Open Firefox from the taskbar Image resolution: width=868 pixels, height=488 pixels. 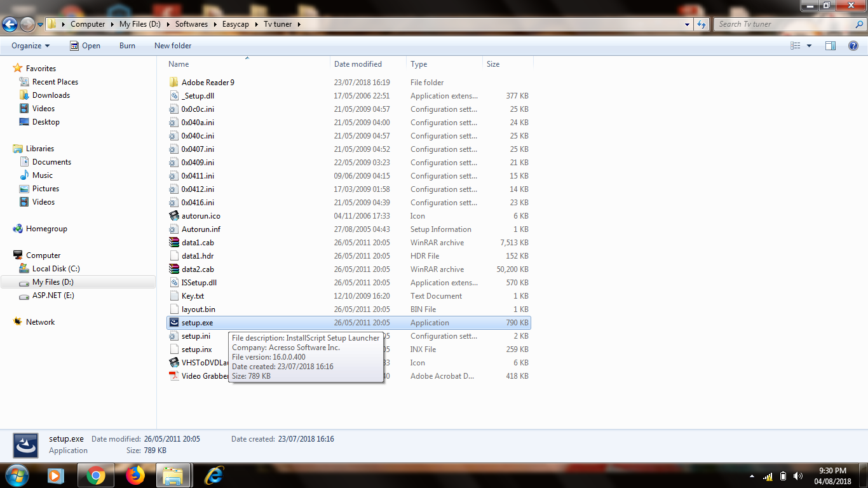pyautogui.click(x=135, y=475)
